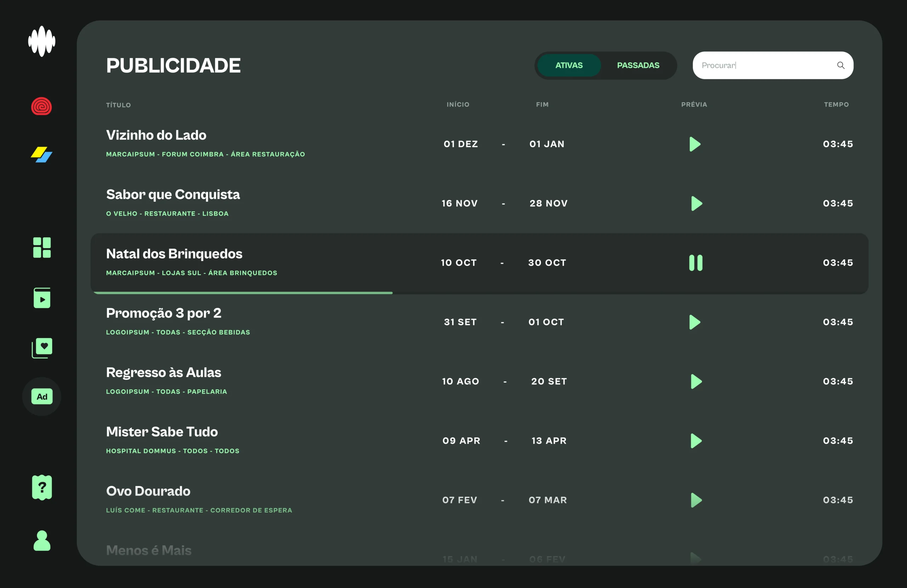
Task: Click MARCAIPSUM - LOJAS SUL - ÁREA BRINQUEDOS
Action: tap(192, 273)
